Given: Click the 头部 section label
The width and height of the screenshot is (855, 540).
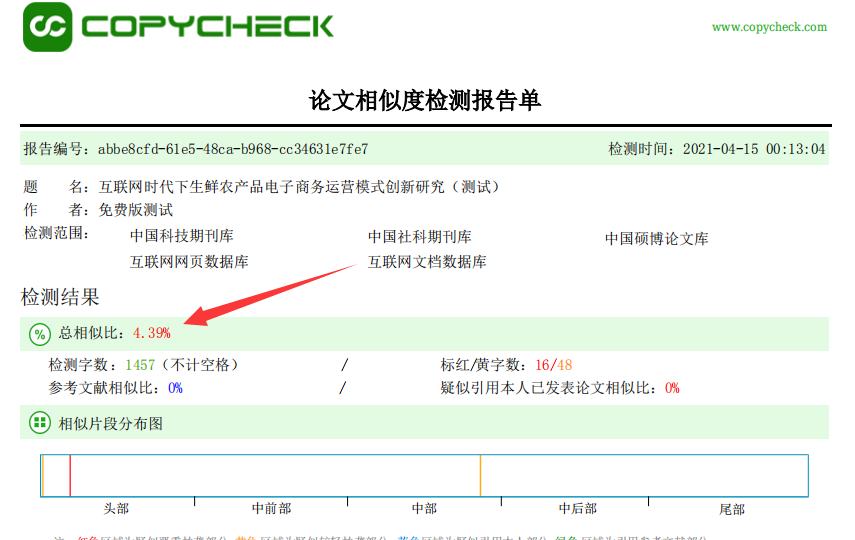Looking at the screenshot, I should 117,509.
